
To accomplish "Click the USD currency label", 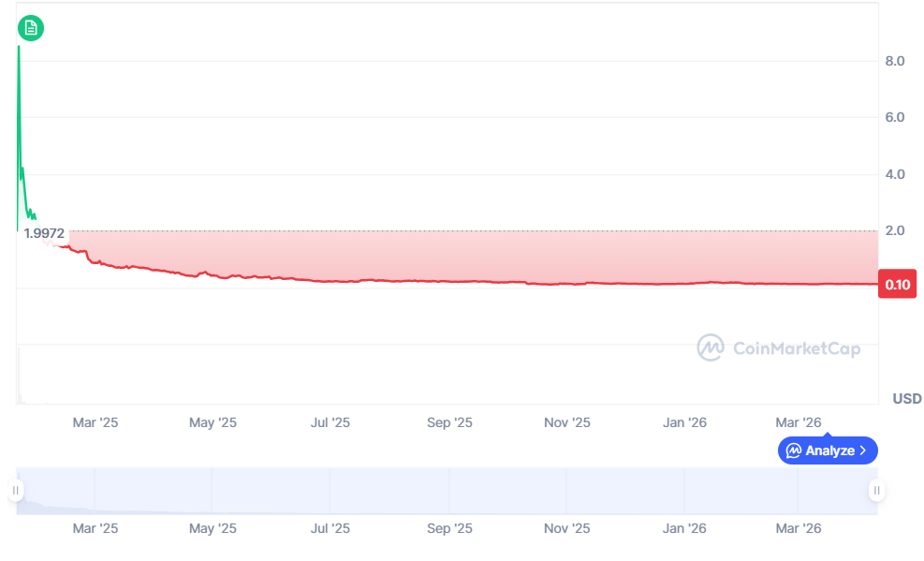I will pyautogui.click(x=907, y=399).
